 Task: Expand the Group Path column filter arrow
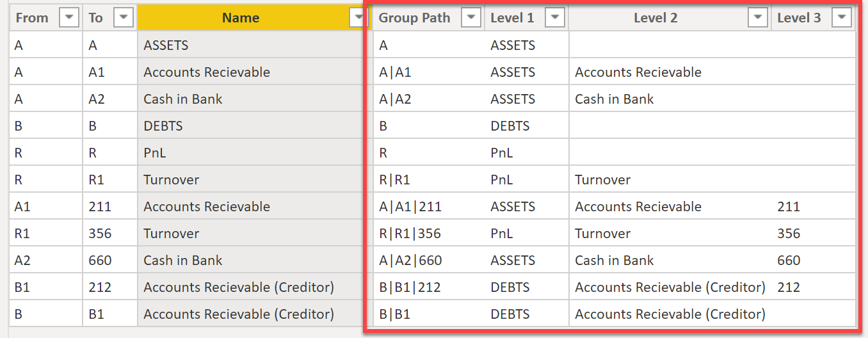(470, 18)
